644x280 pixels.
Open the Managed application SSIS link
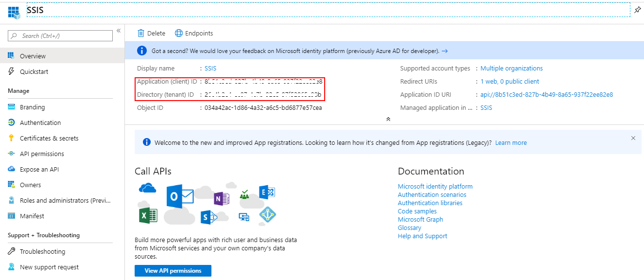486,108
